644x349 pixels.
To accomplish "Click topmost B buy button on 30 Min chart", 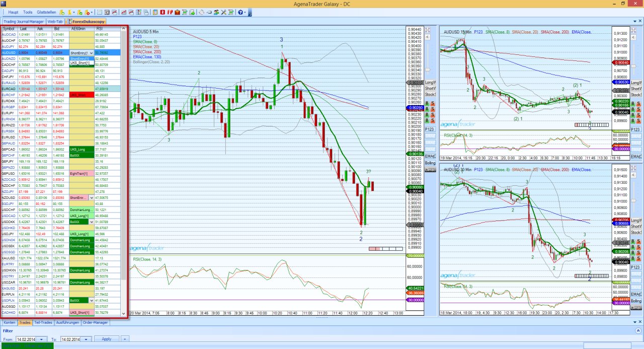I will [633, 241].
